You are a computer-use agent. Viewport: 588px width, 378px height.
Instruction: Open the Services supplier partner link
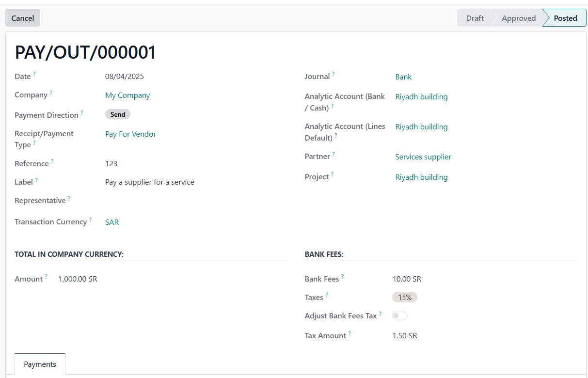pos(423,157)
